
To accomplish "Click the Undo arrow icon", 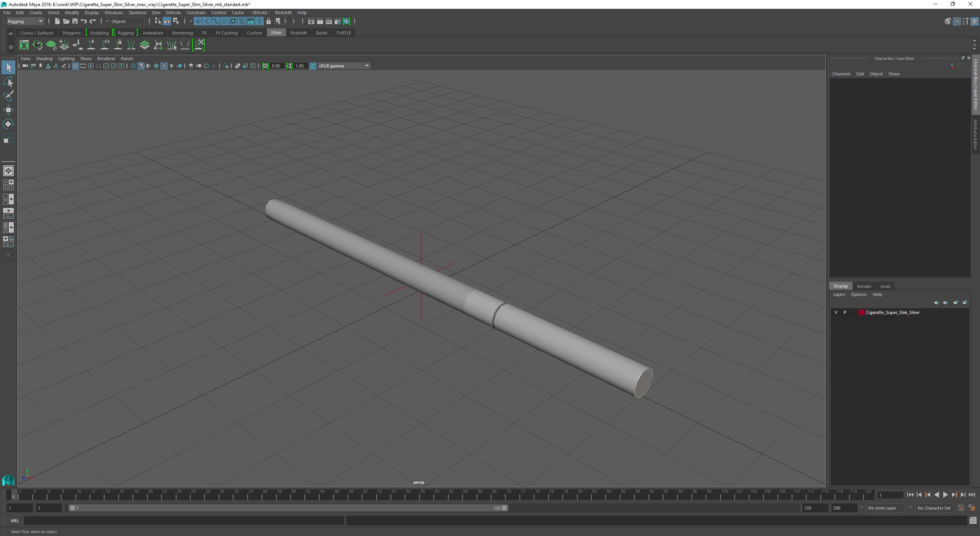I will pos(84,21).
